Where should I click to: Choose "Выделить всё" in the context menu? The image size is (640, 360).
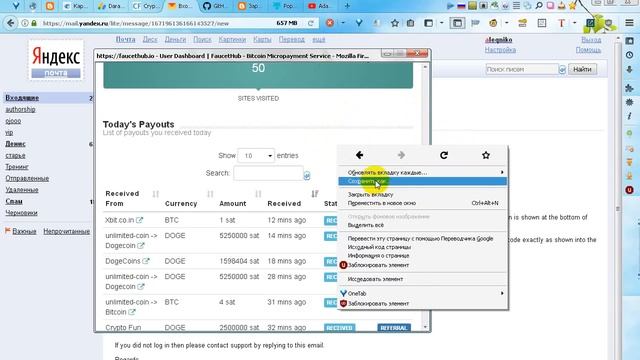coord(365,225)
